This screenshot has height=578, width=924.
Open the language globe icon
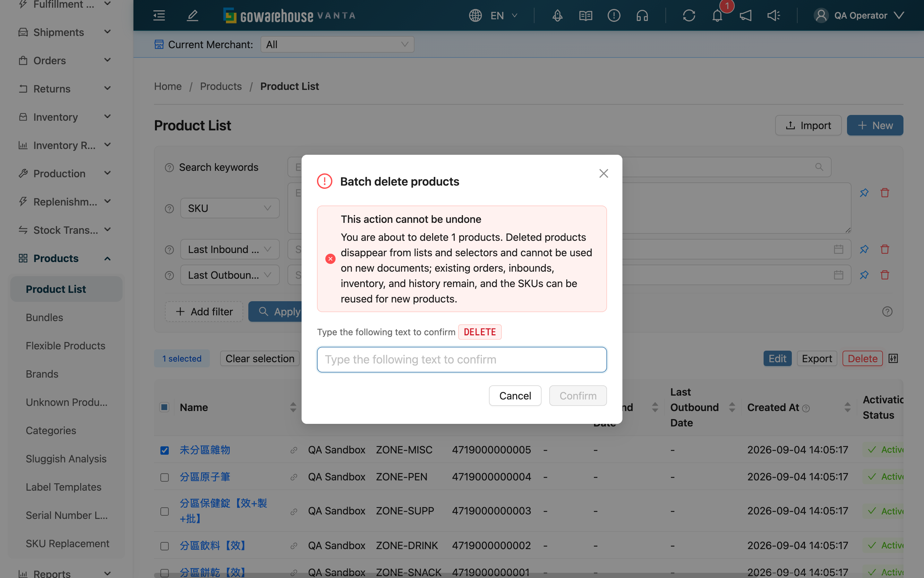pos(475,16)
